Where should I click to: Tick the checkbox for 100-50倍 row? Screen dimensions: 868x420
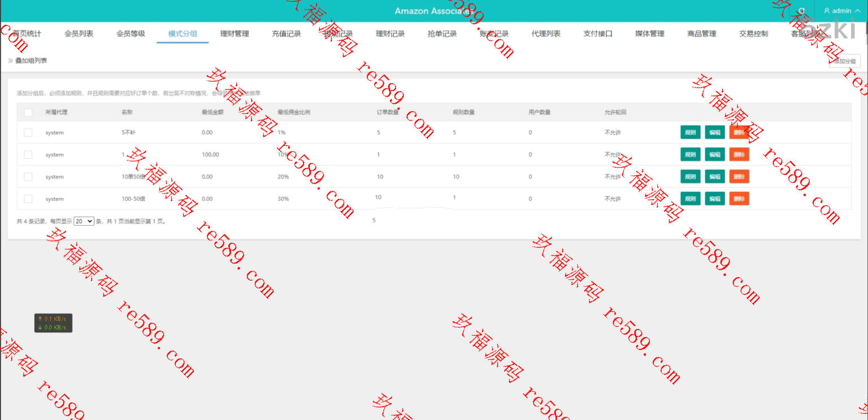[x=28, y=199]
